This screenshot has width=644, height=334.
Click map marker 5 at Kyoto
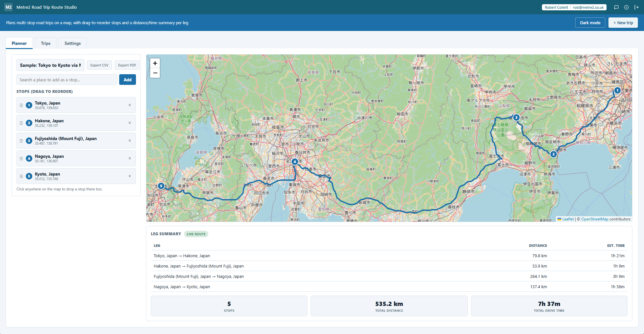[x=161, y=186]
